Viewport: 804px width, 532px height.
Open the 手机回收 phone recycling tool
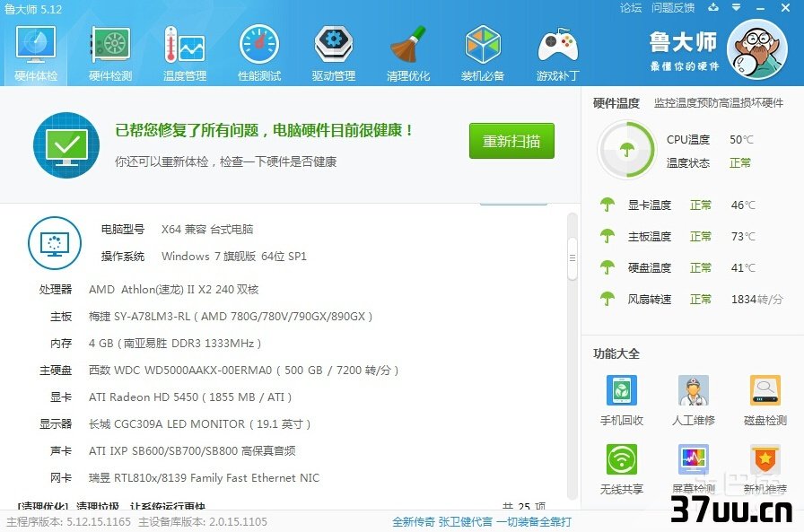coord(622,400)
